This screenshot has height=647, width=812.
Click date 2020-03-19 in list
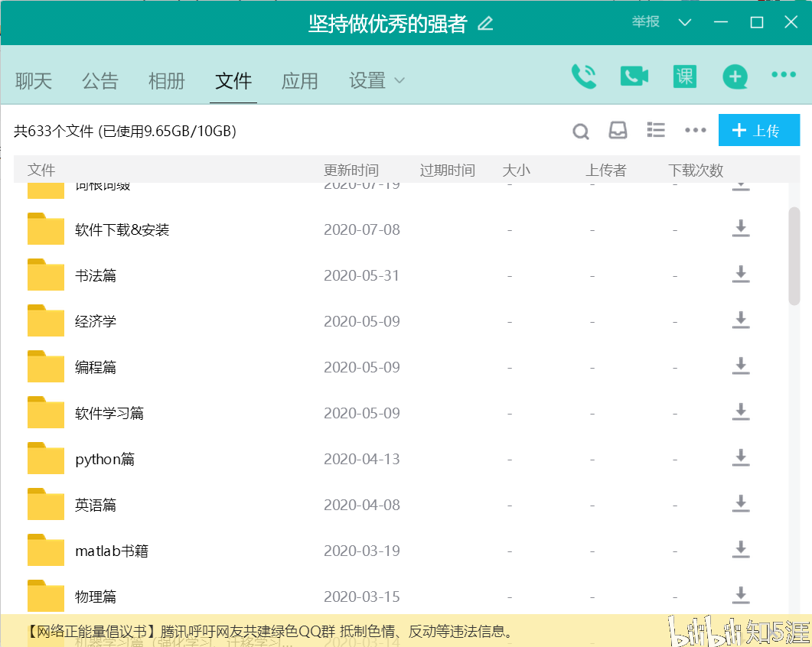tap(362, 551)
